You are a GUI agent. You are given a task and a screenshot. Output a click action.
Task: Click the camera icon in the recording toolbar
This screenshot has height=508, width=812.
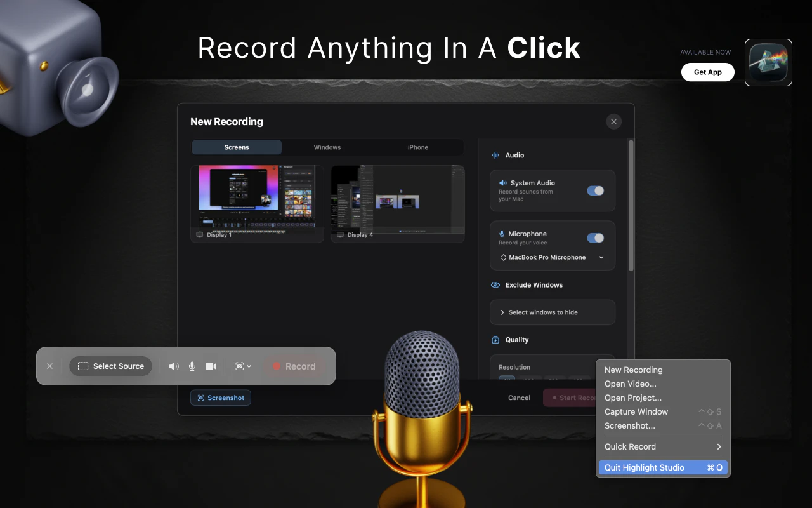211,366
